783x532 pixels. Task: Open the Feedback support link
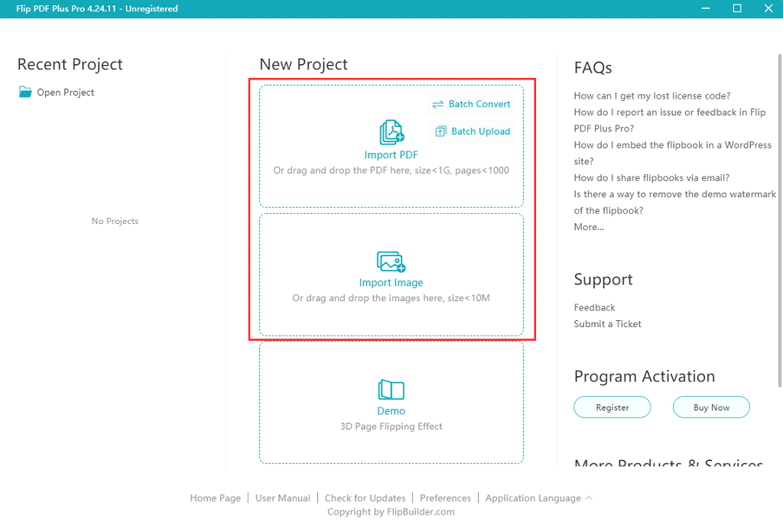[594, 307]
